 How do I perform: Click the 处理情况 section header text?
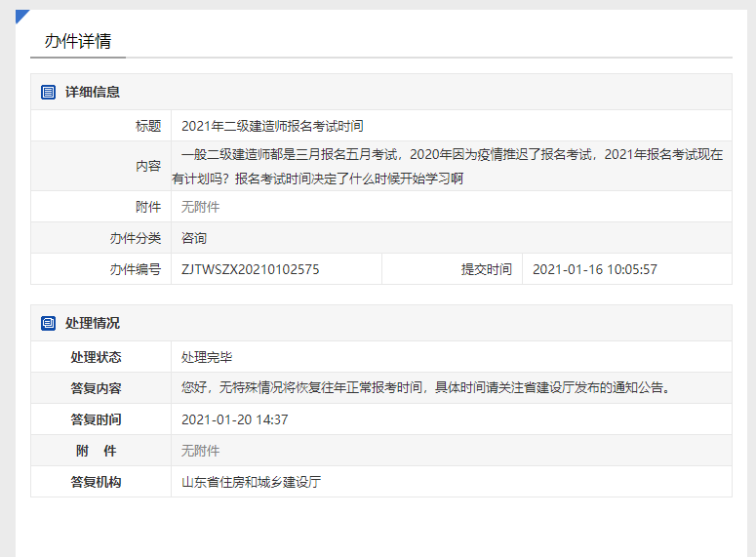click(93, 323)
